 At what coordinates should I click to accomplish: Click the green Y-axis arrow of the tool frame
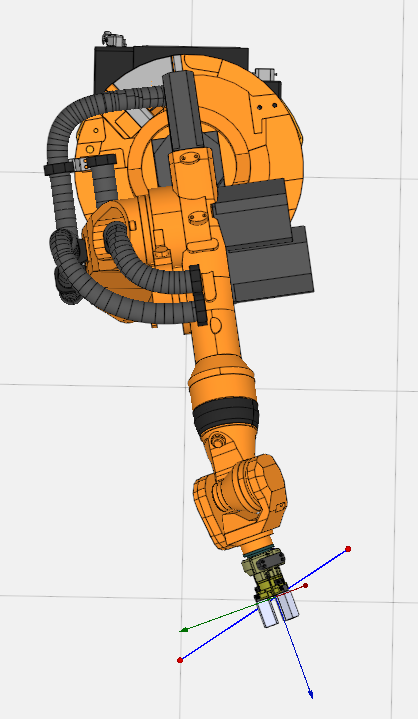tap(183, 630)
